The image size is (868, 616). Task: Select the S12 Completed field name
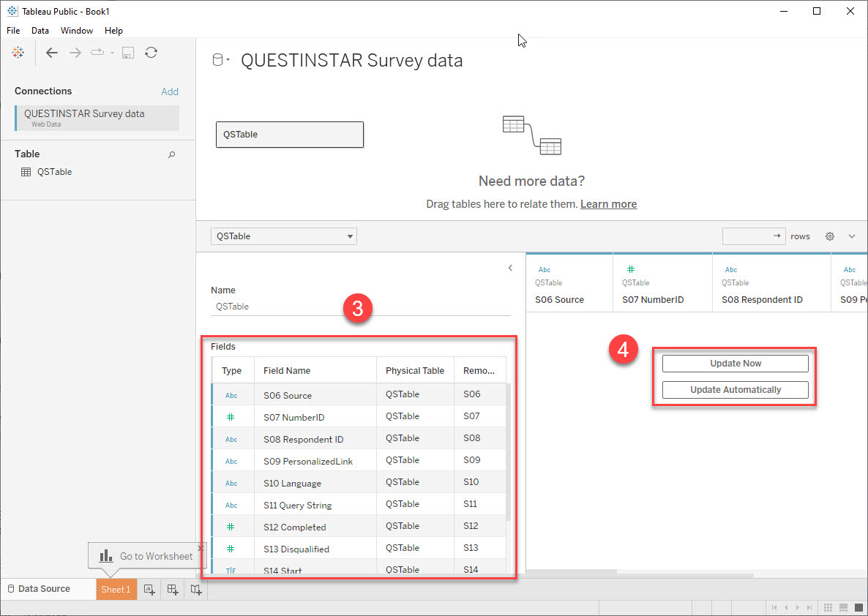[x=294, y=527]
